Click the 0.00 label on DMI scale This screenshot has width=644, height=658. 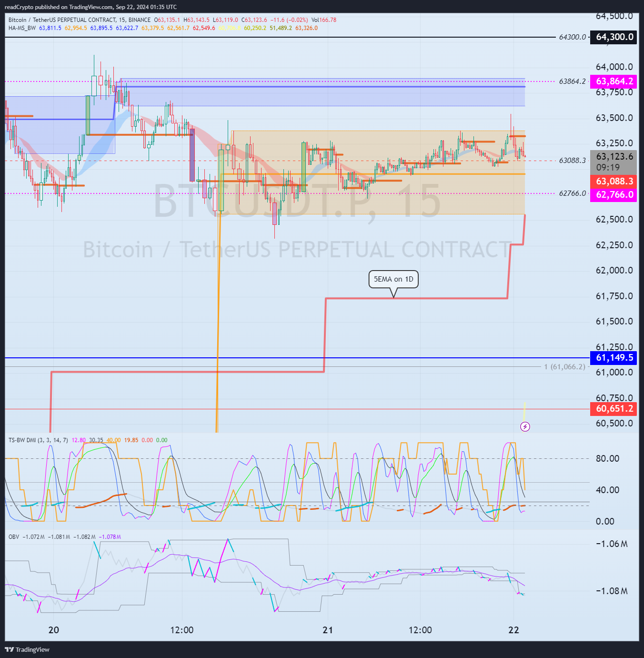tap(605, 521)
